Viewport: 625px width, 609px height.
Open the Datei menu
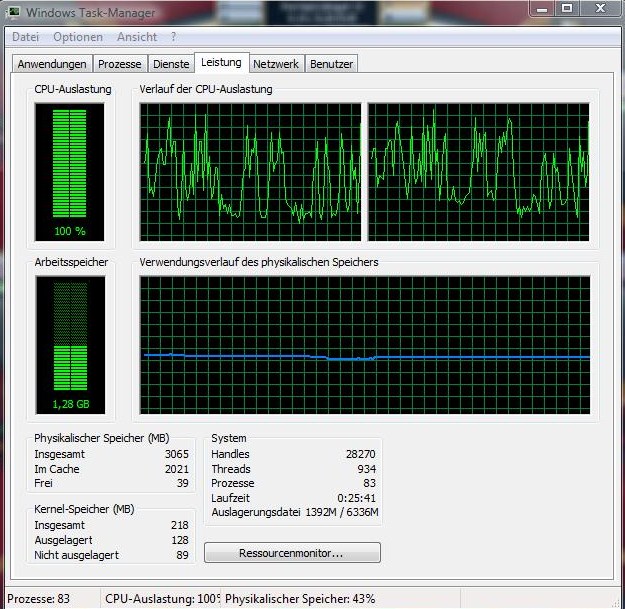[26, 37]
